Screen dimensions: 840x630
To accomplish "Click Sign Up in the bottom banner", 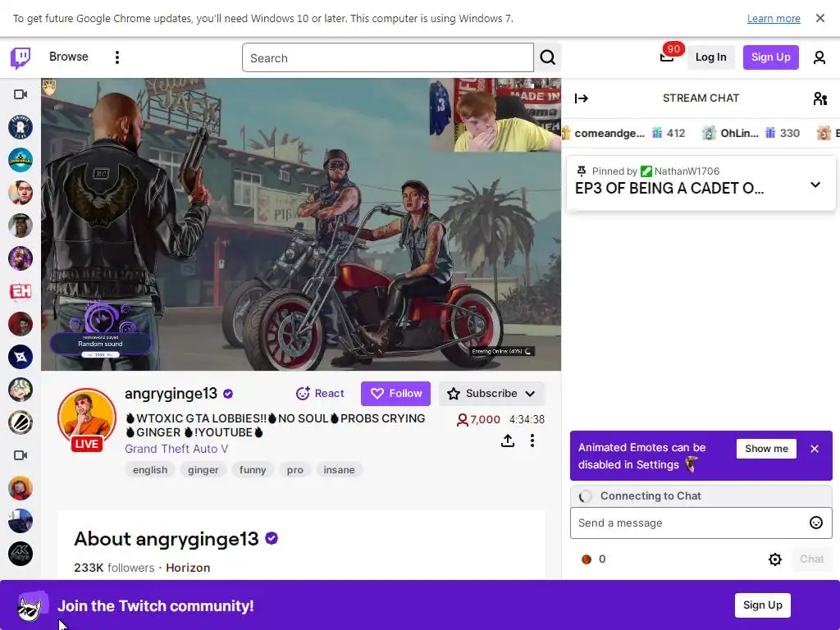I will tap(762, 605).
